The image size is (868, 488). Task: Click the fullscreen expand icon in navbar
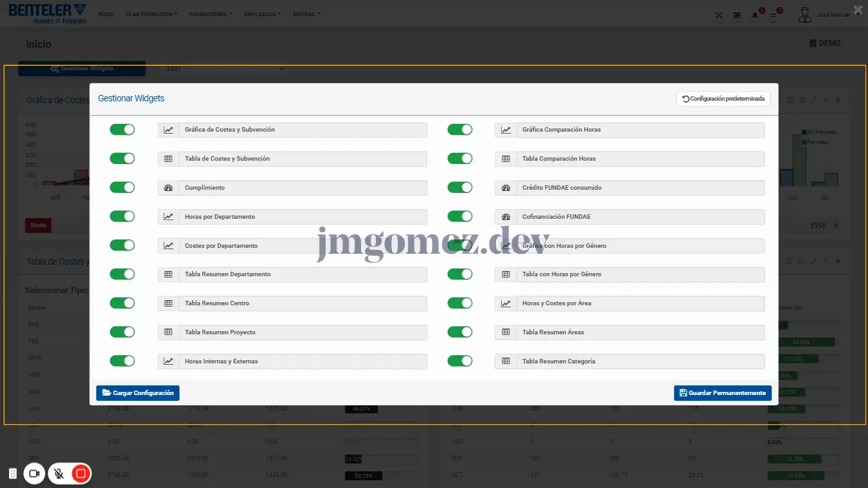tap(719, 15)
